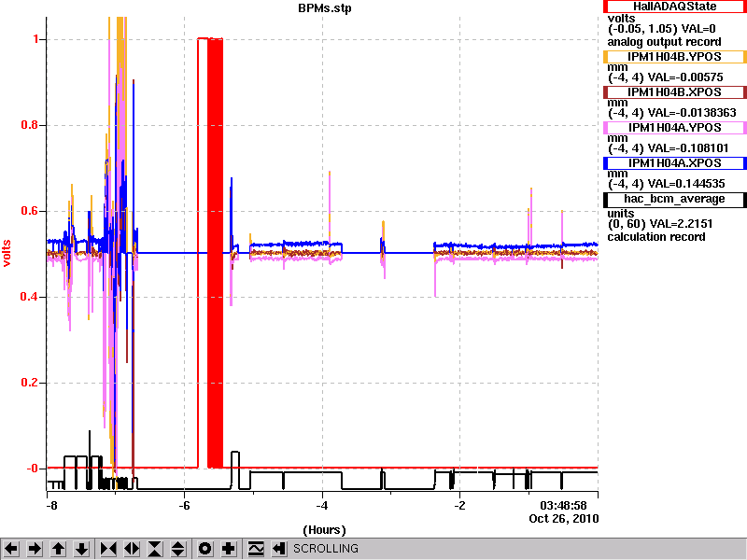This screenshot has width=747, height=560.
Task: Click the 'analog output record' description text
Action: [664, 42]
